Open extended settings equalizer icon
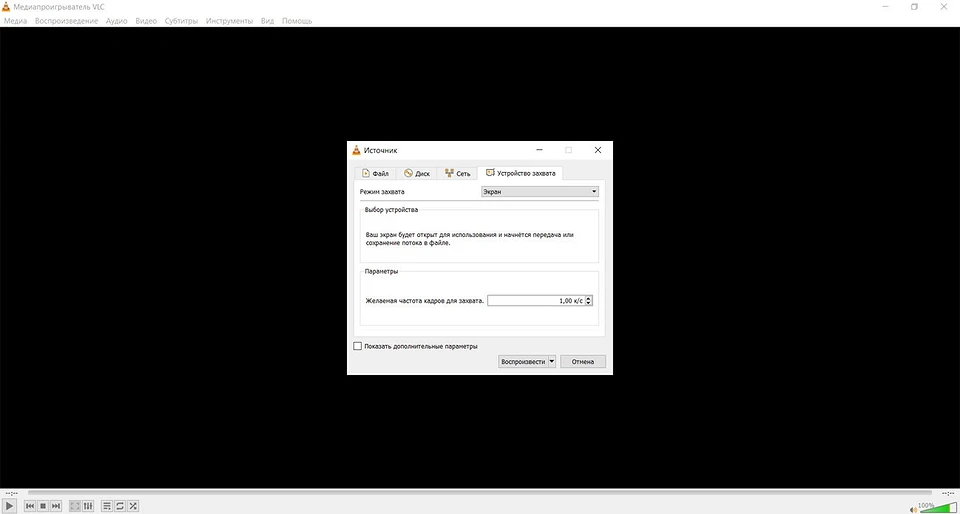Viewport: 960px width, 514px height. point(88,506)
